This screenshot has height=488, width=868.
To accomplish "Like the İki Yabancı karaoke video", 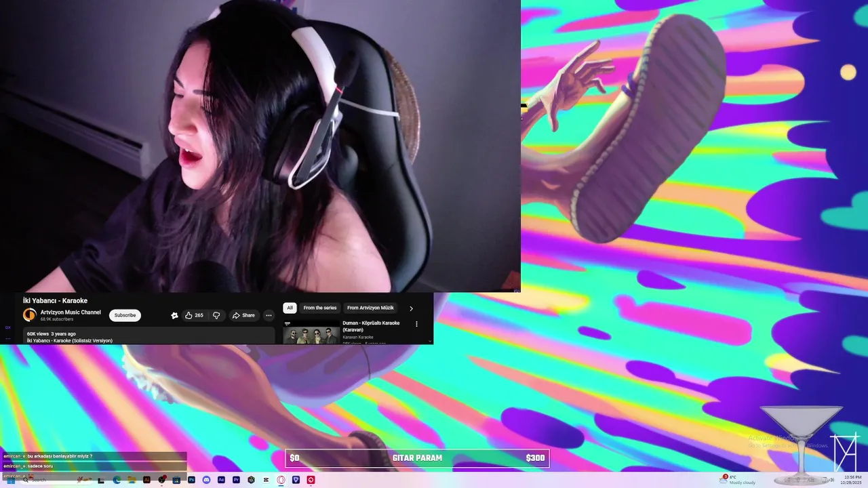I will tap(194, 315).
